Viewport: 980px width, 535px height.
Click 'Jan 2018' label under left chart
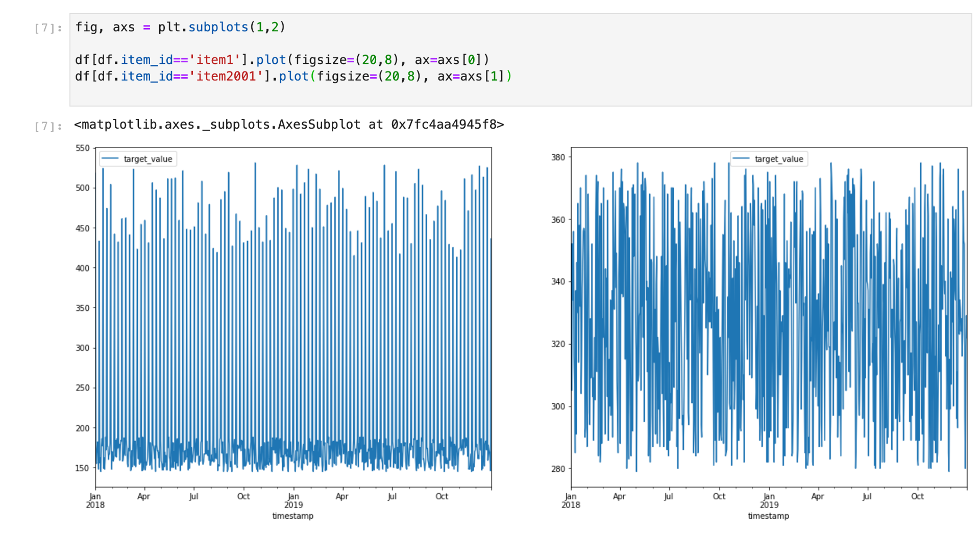(95, 500)
